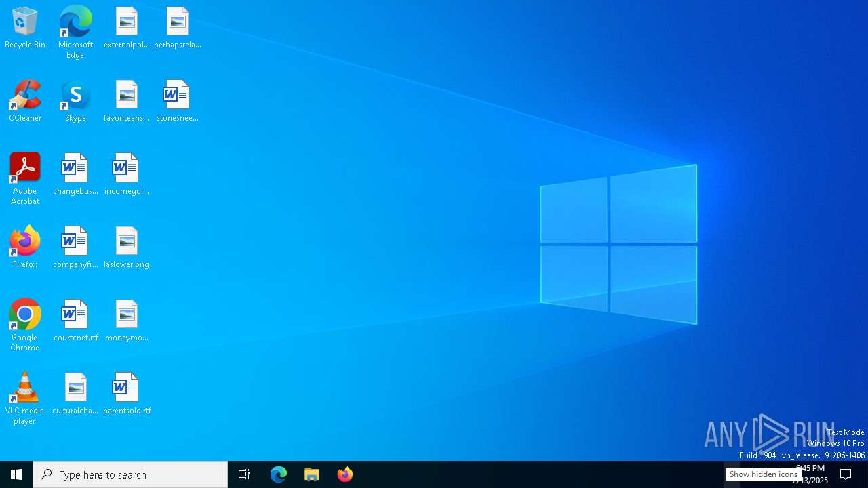Select the VLC media player desktop shortcut
The height and width of the screenshot is (488, 868).
pos(25,399)
